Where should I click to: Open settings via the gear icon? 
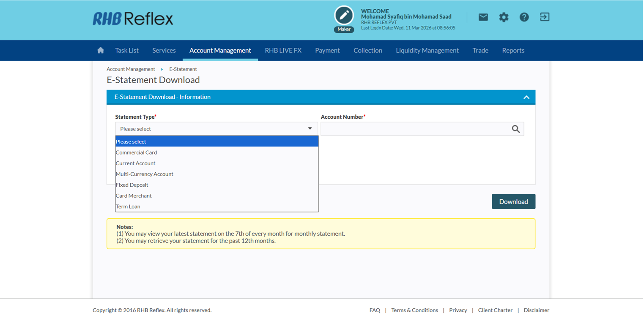504,17
